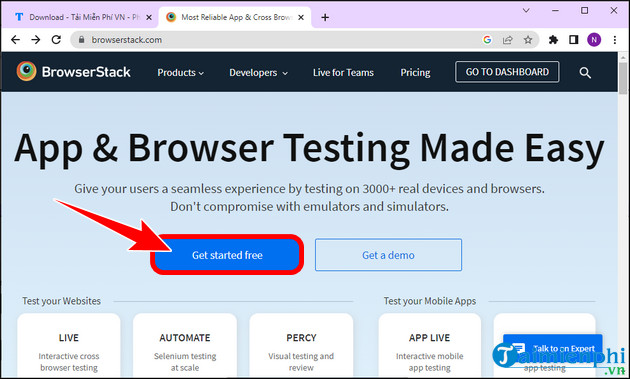This screenshot has height=379, width=630.
Task: Open the tab search chevron in the title bar
Action: click(x=526, y=10)
